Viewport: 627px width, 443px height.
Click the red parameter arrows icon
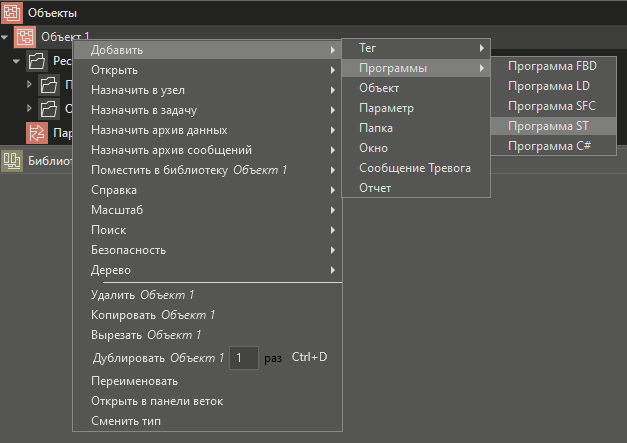tap(37, 132)
